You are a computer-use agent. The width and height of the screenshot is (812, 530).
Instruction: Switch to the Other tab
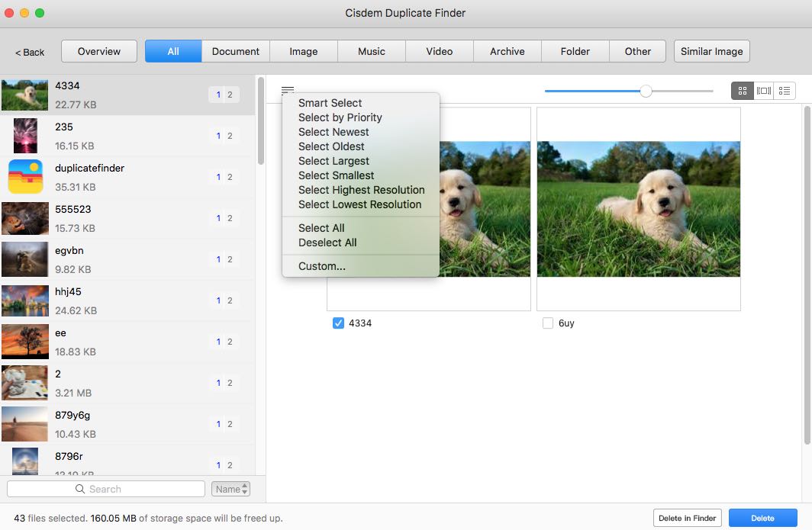tap(637, 51)
